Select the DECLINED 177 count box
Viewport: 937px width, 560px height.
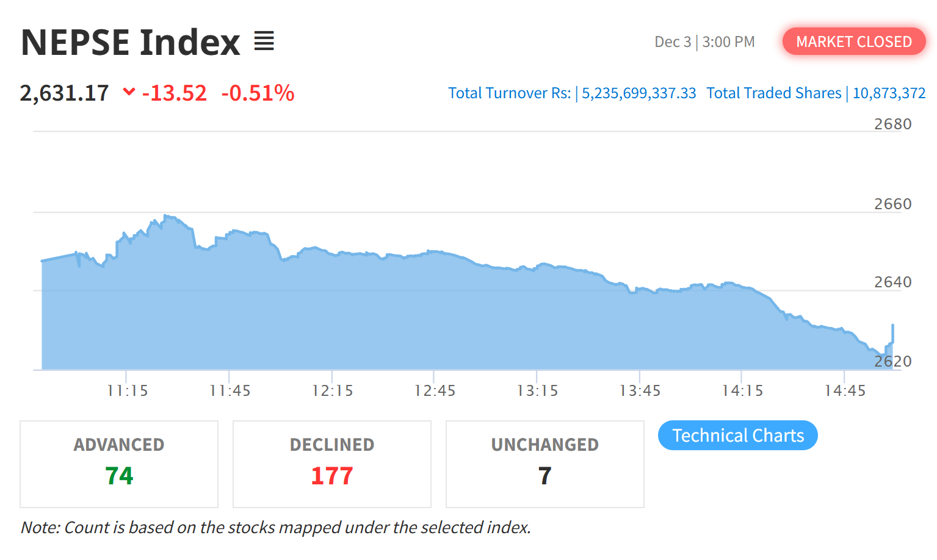pyautogui.click(x=332, y=464)
